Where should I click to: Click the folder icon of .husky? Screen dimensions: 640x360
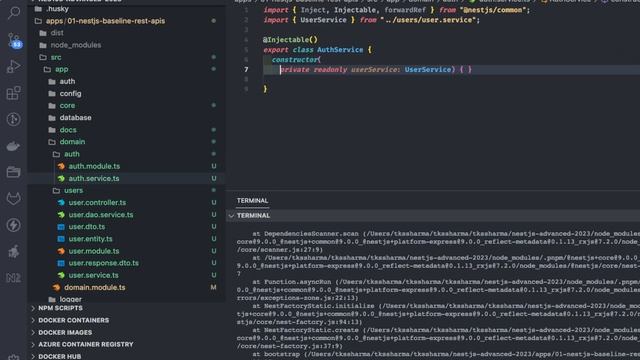point(38,9)
